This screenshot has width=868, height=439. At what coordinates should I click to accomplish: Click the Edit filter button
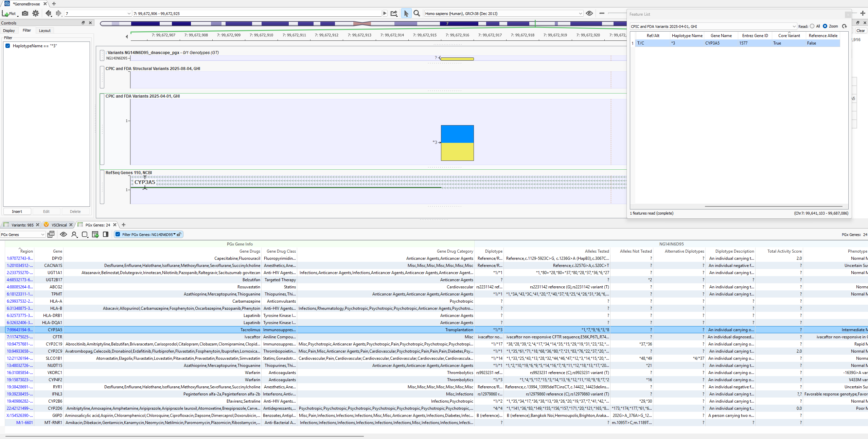pyautogui.click(x=46, y=212)
